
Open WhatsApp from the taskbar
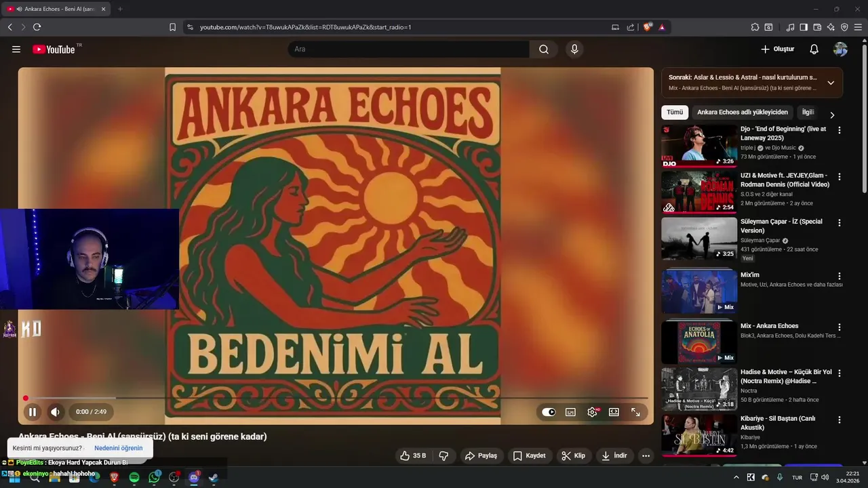click(155, 478)
